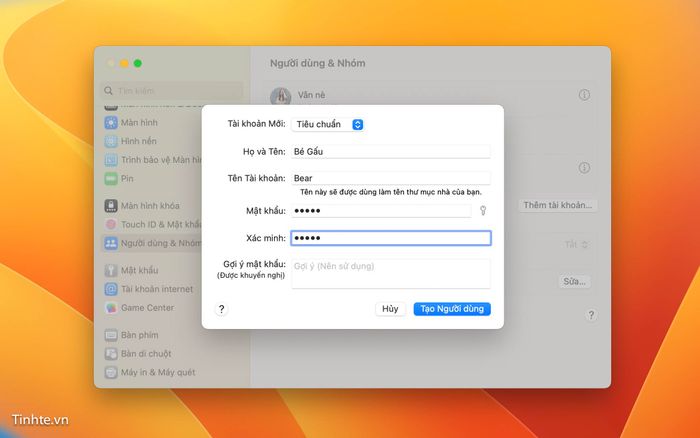The height and width of the screenshot is (438, 700).
Task: Open Touch ID & Mật khẩu sidebar item
Action: pyautogui.click(x=152, y=225)
